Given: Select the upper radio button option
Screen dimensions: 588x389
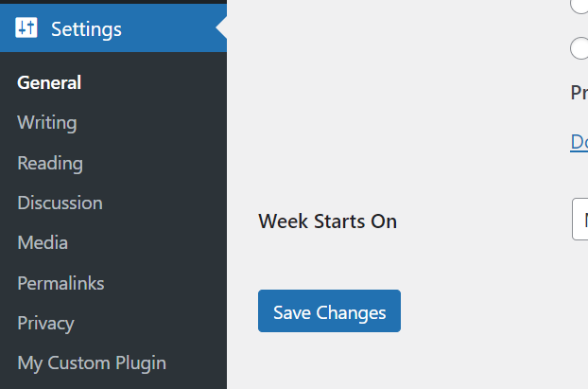Looking at the screenshot, I should click(x=580, y=5).
